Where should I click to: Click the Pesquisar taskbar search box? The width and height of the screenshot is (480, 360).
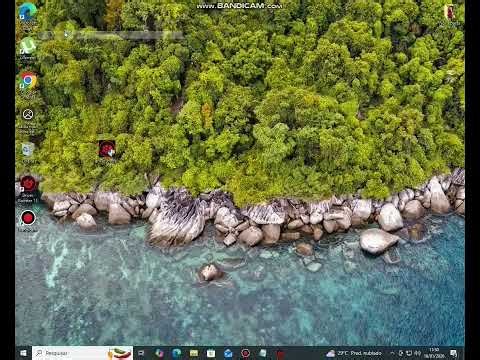coord(82,353)
